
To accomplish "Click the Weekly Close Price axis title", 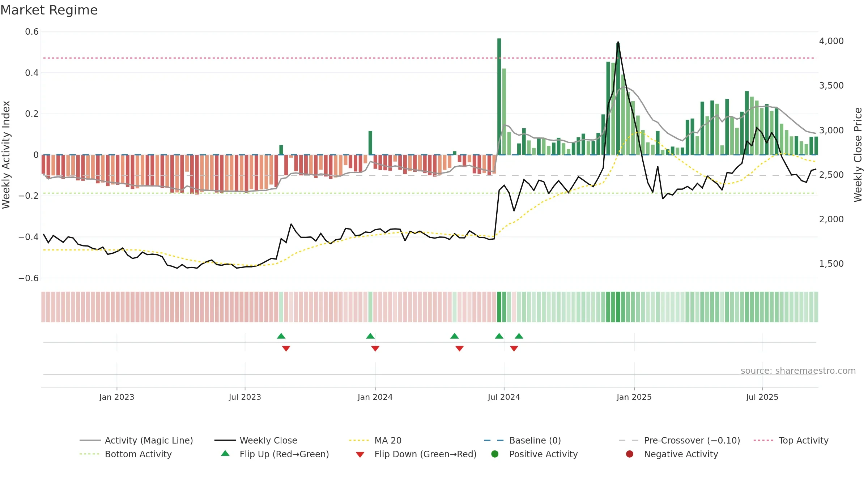I will (858, 155).
